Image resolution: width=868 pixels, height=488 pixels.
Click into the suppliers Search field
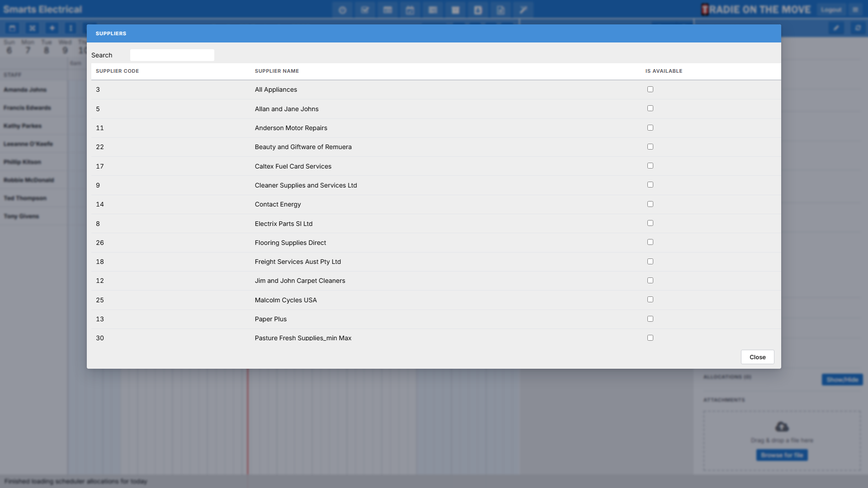click(172, 55)
